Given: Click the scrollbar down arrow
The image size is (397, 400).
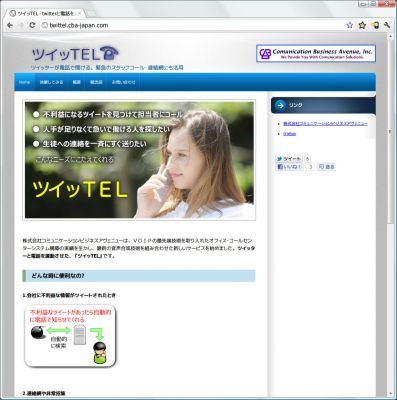Looking at the screenshot, I should (x=390, y=394).
